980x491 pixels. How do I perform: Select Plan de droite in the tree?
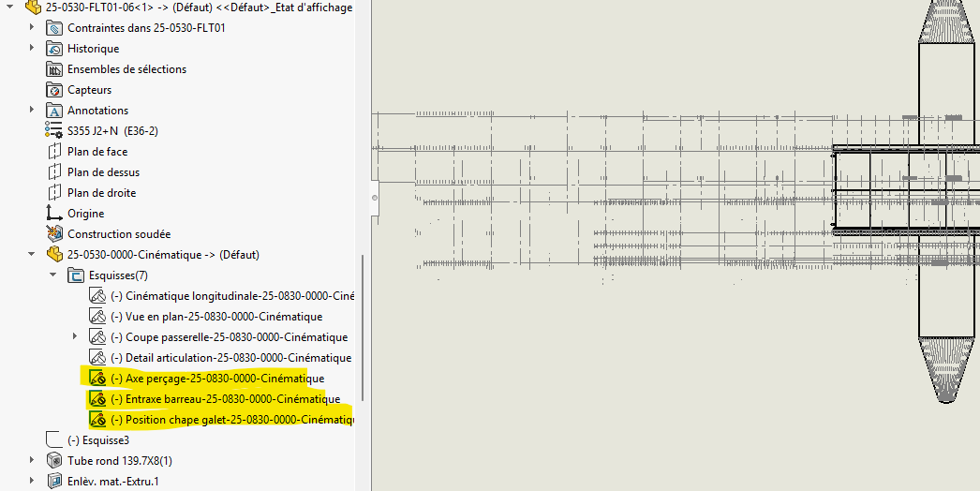[101, 193]
